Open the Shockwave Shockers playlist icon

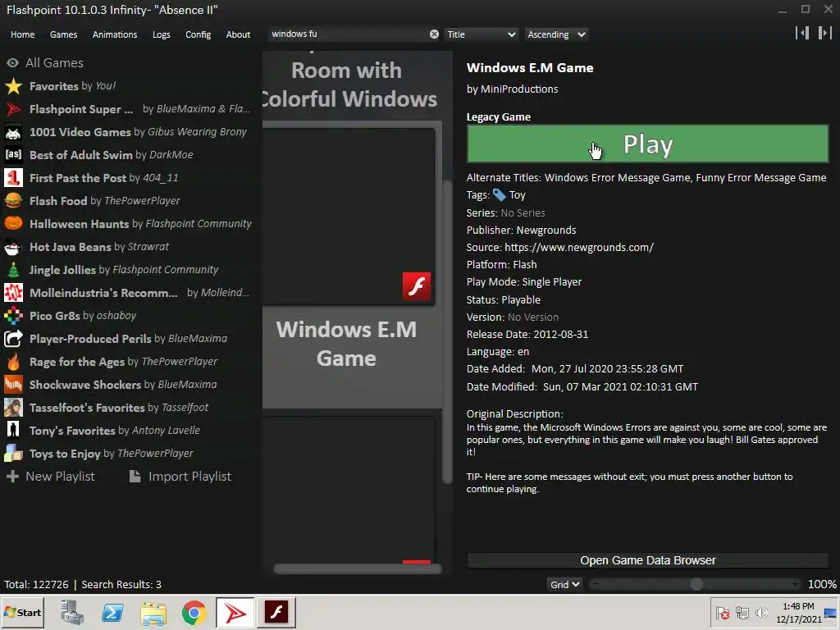tap(13, 385)
